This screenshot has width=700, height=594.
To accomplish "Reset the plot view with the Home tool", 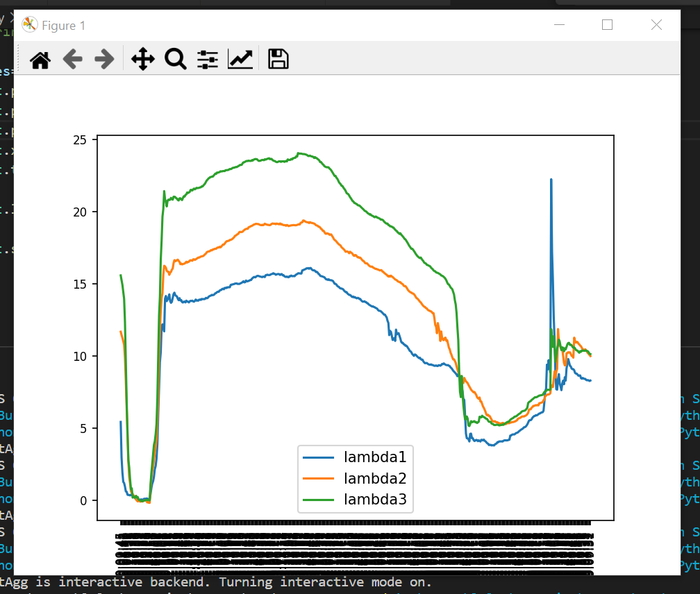I will point(40,60).
